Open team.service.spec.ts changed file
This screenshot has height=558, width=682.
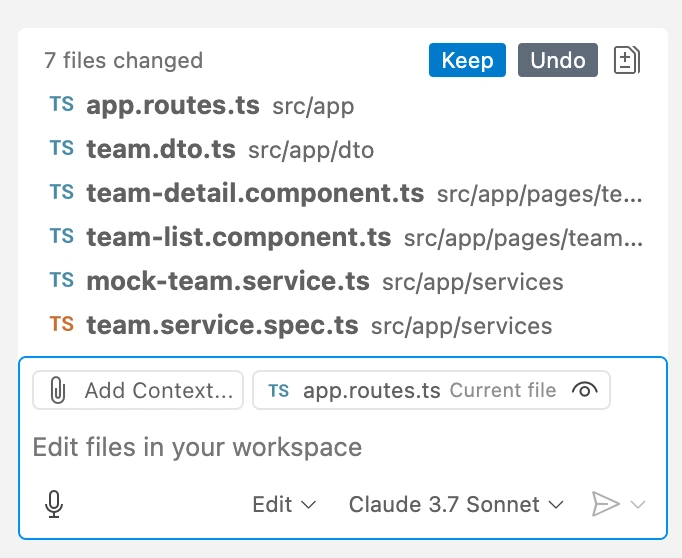point(343,325)
